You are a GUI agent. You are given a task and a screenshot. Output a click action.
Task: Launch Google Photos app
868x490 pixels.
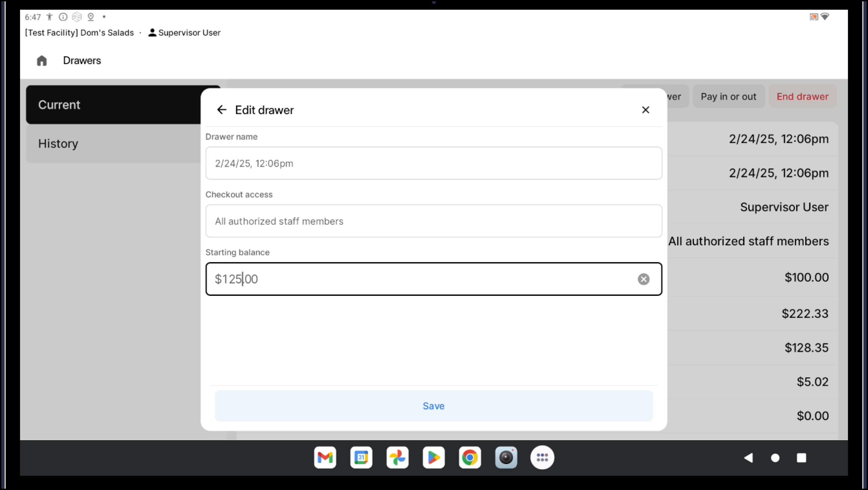pyautogui.click(x=397, y=457)
